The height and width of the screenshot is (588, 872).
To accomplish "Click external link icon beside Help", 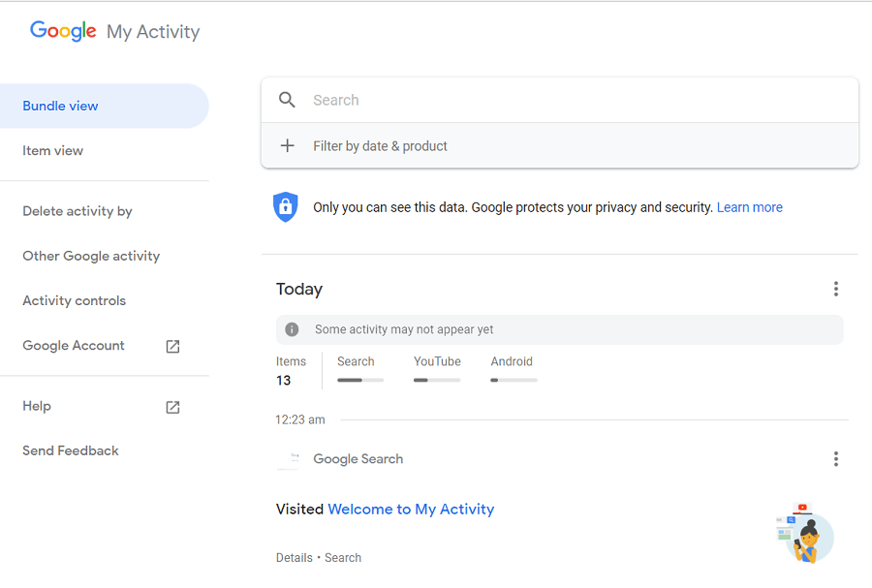I will pyautogui.click(x=173, y=408).
